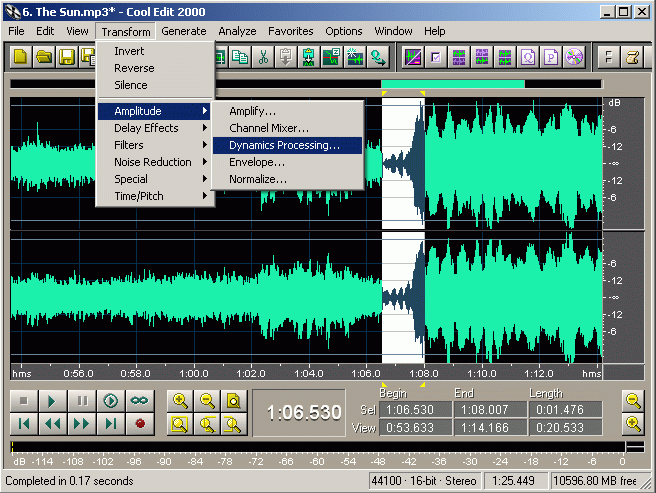Viewport: 656px width, 493px height.
Task: Toggle the Loop play infinity button
Action: pos(140,401)
